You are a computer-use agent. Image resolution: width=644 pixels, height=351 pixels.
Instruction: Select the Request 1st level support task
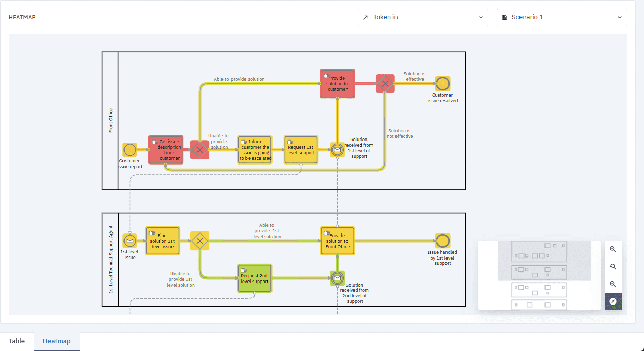(x=301, y=150)
